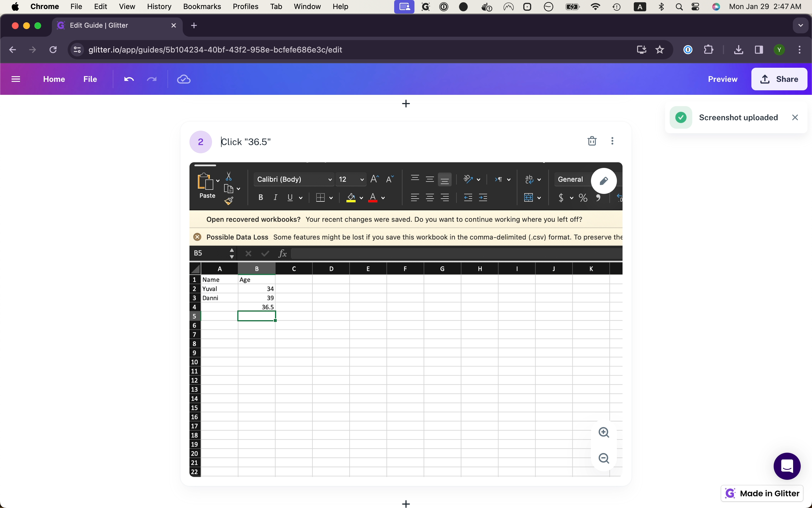Image resolution: width=812 pixels, height=508 pixels.
Task: Click Italic in the Excel screenshot
Action: click(x=275, y=198)
